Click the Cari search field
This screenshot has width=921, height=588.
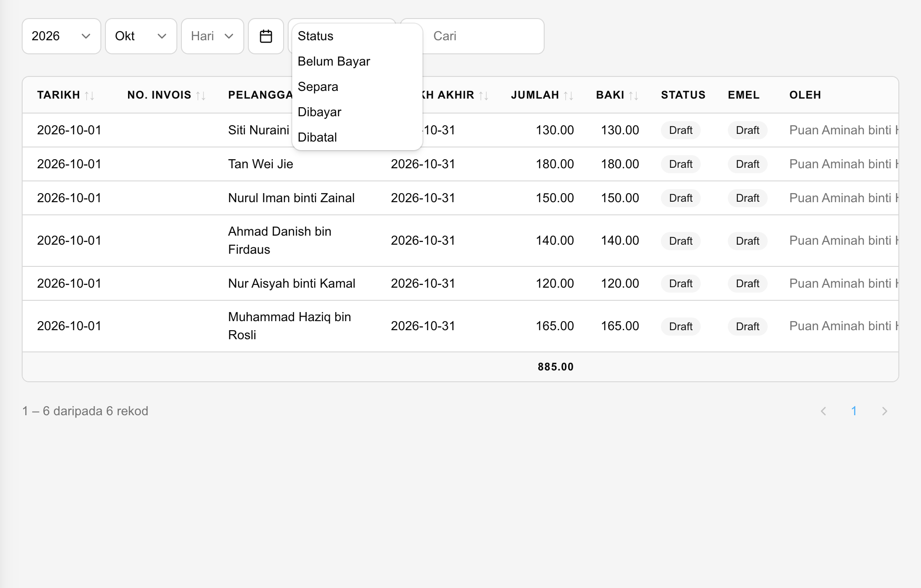pyautogui.click(x=483, y=36)
